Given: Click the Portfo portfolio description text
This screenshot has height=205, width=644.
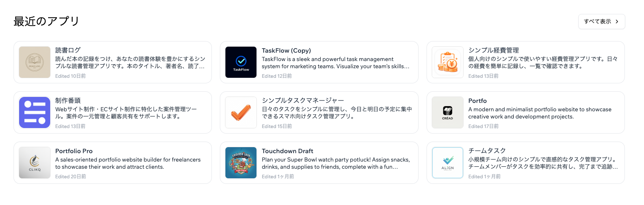Looking at the screenshot, I should [540, 113].
